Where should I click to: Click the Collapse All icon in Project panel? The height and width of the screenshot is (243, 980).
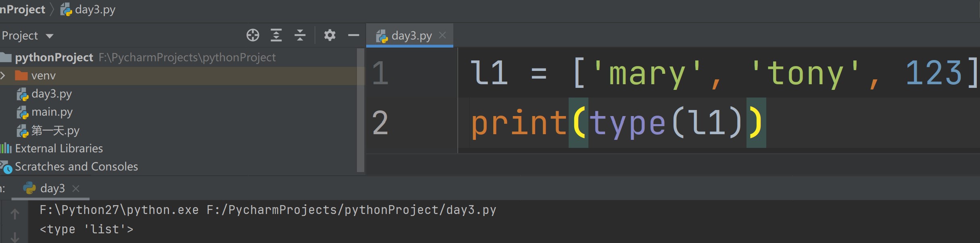(x=300, y=35)
